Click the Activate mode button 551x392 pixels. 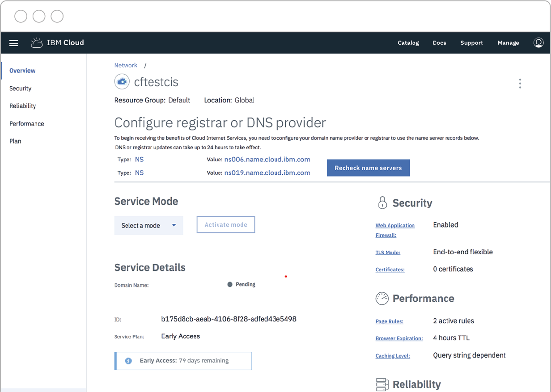(x=225, y=224)
